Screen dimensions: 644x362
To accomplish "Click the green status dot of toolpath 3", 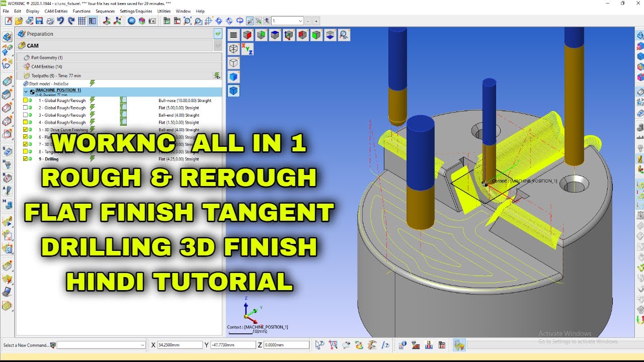I will tap(30, 115).
